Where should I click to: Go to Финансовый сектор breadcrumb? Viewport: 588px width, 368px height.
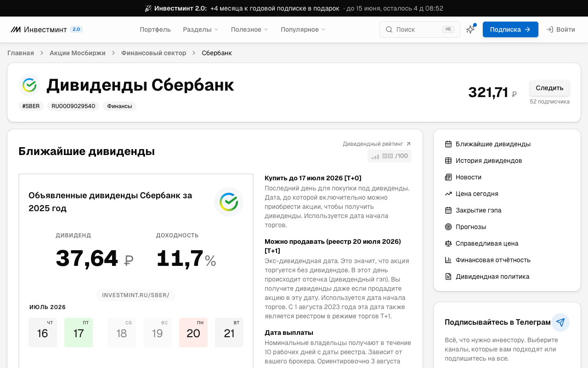[x=154, y=53]
